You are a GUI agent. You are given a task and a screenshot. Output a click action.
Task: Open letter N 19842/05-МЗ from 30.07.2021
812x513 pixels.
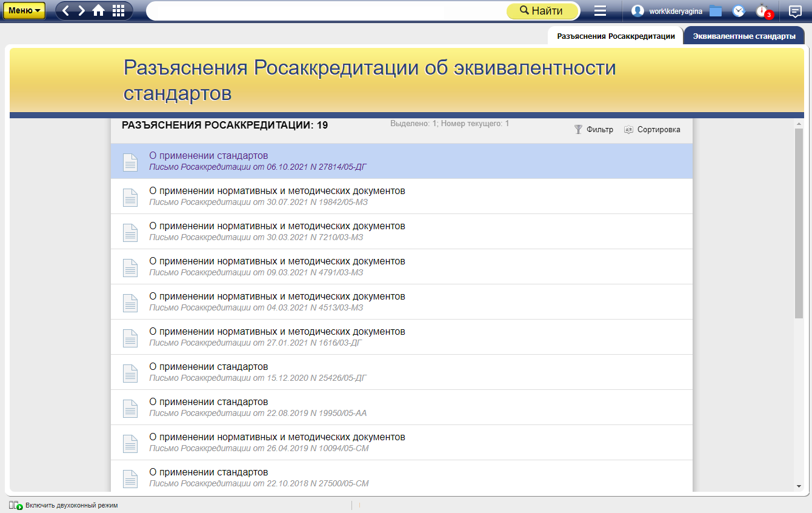point(401,196)
